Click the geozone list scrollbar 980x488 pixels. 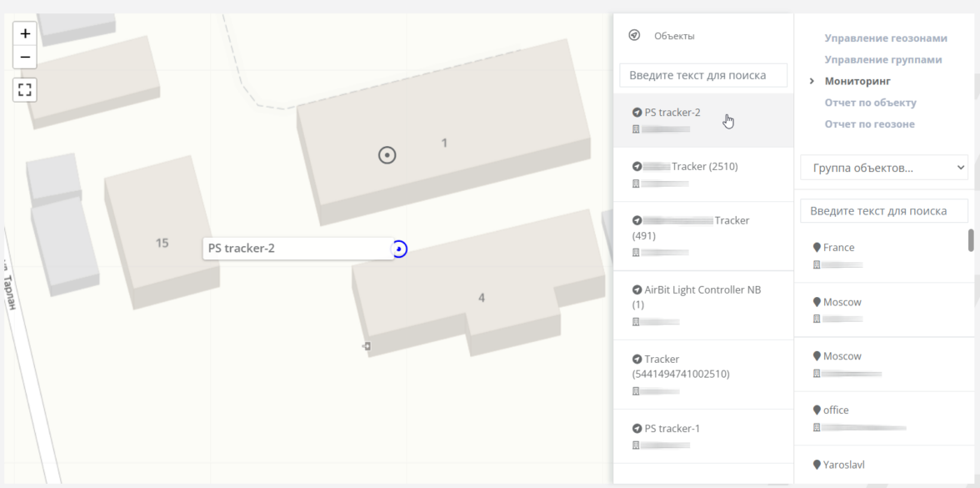click(971, 240)
